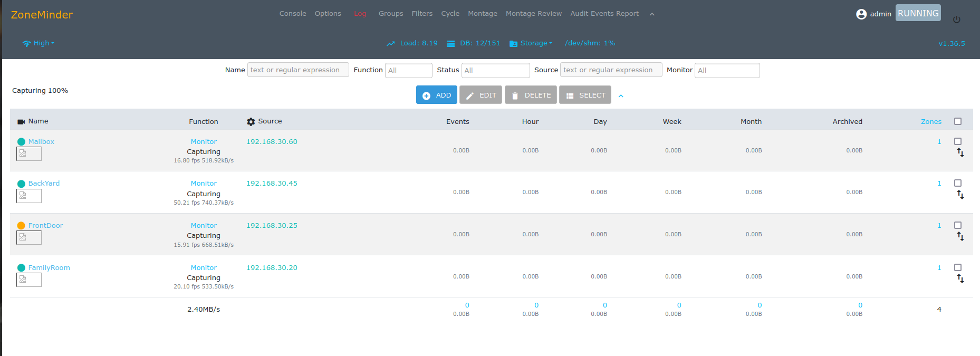
Task: Click BackYard reorder arrows icon
Action: click(x=960, y=195)
